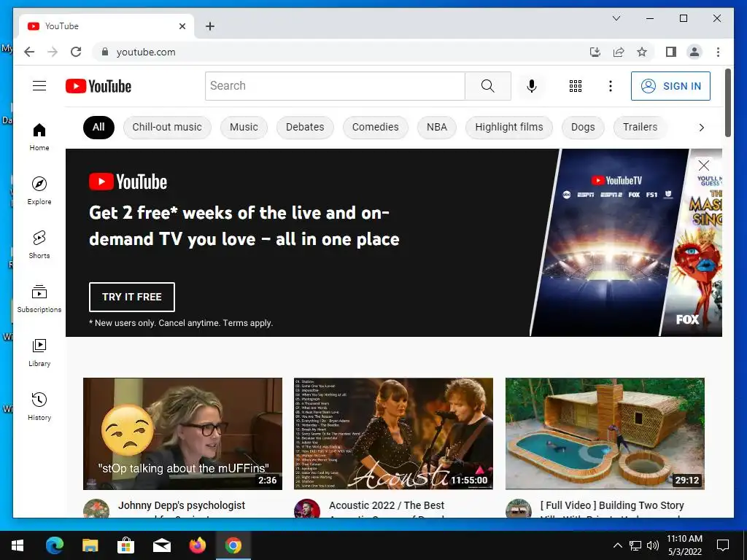
Task: Open the YouTube hamburger guide menu
Action: click(39, 86)
